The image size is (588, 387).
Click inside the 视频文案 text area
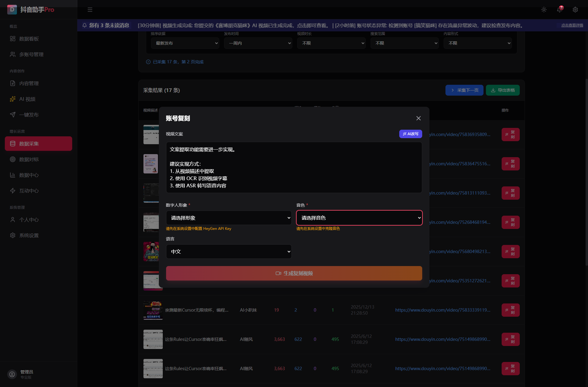[x=294, y=167]
